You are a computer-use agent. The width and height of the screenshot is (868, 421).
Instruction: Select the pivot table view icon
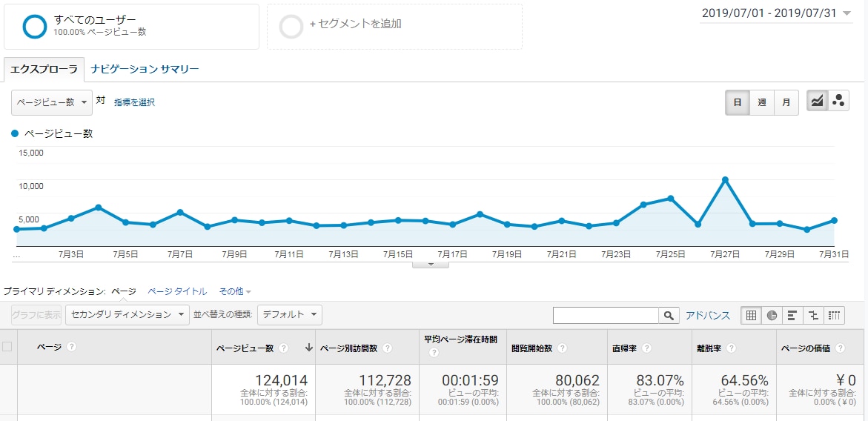coord(835,315)
